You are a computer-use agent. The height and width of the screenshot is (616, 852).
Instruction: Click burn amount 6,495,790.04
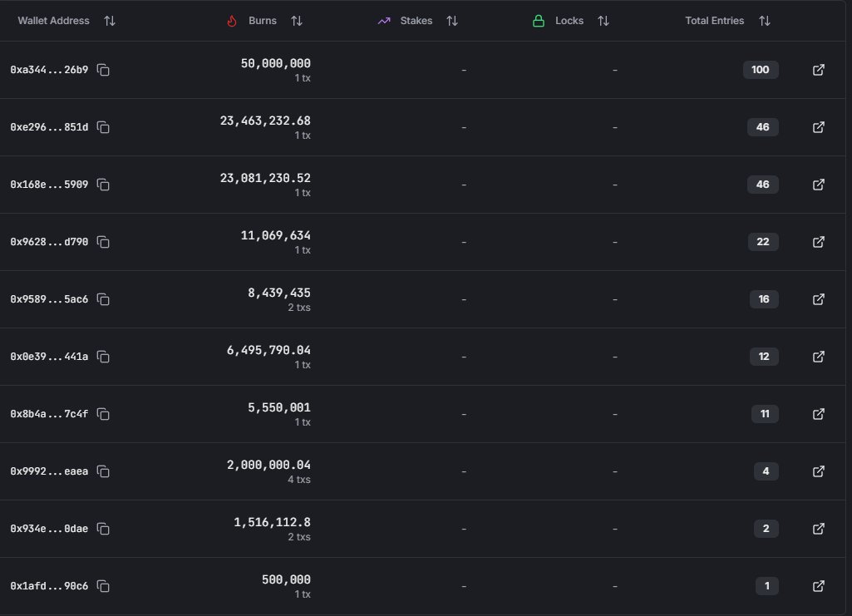click(x=268, y=350)
